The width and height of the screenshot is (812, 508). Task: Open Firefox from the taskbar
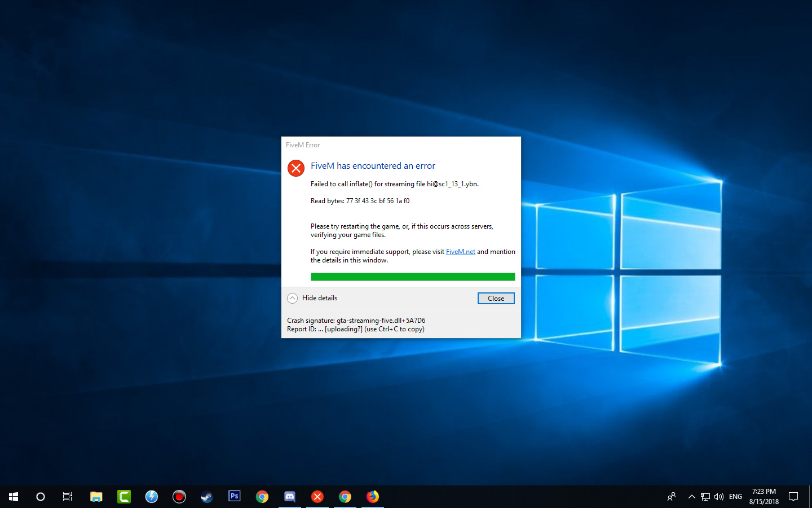[x=372, y=497]
